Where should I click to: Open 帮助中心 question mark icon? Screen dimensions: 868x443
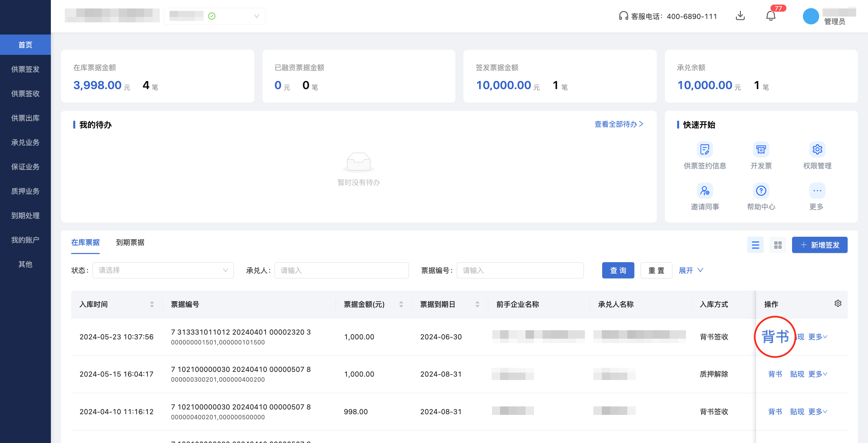761,191
